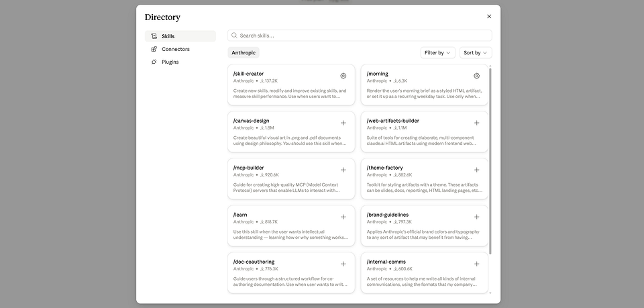This screenshot has height=308, width=644.
Task: Add the theme-factory skill
Action: [476, 170]
